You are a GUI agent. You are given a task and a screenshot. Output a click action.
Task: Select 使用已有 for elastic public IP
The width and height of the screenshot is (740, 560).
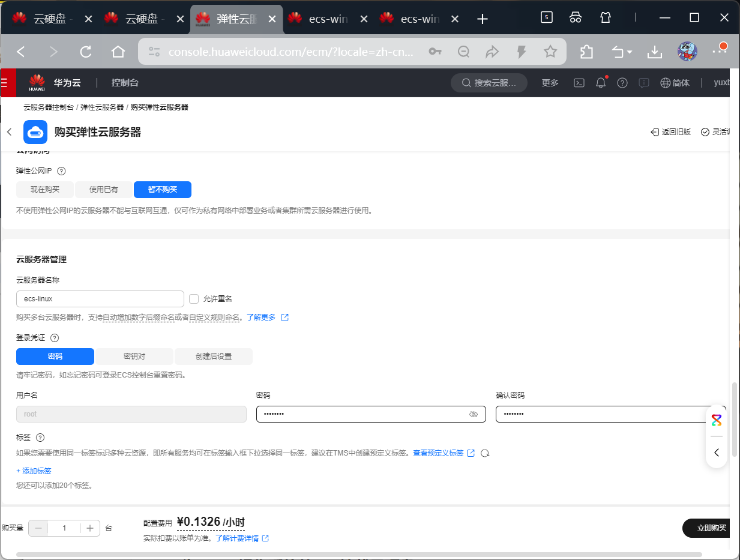point(103,190)
